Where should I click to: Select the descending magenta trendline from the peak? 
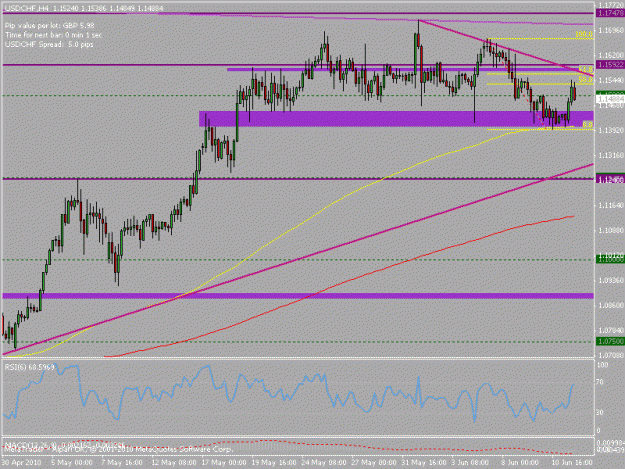tap(506, 48)
